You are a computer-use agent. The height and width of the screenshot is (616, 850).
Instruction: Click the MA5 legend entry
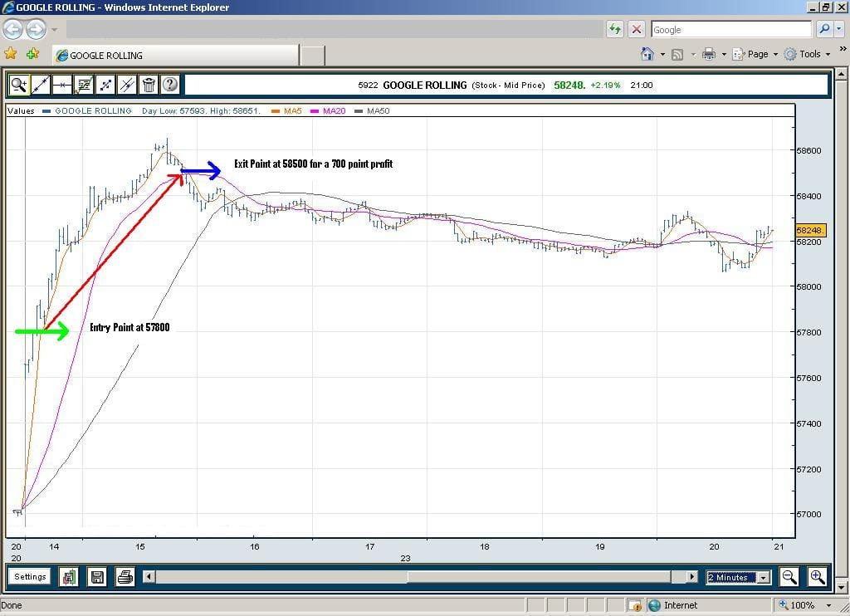click(x=286, y=110)
